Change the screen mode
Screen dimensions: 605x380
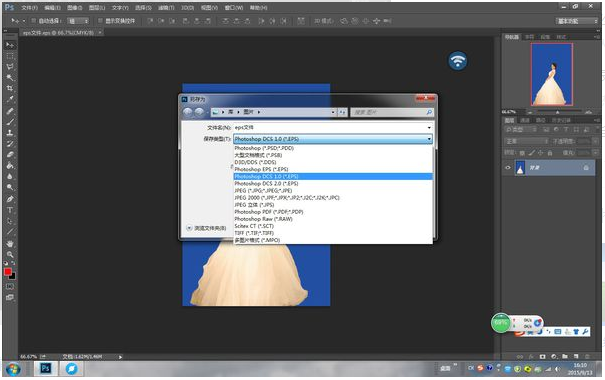10,297
